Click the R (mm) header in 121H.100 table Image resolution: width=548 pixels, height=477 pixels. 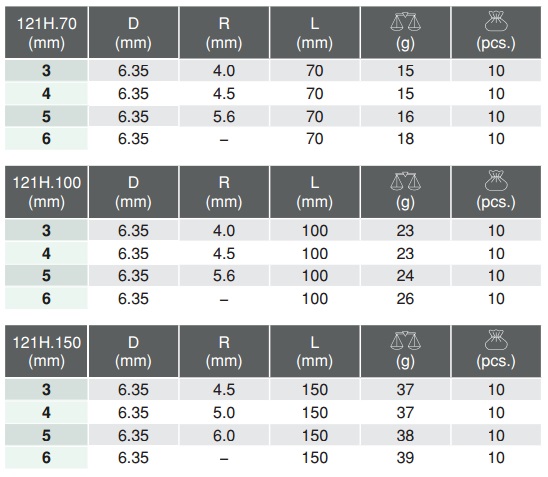224,192
